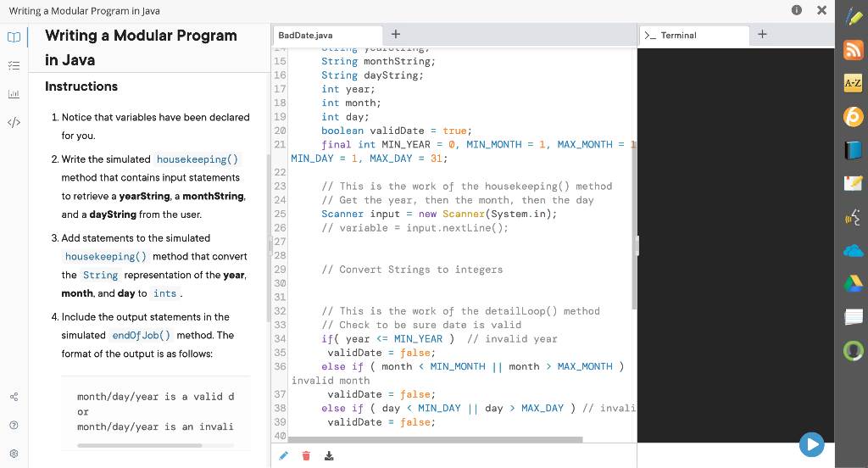Click the 'Instructions' heading

point(81,86)
